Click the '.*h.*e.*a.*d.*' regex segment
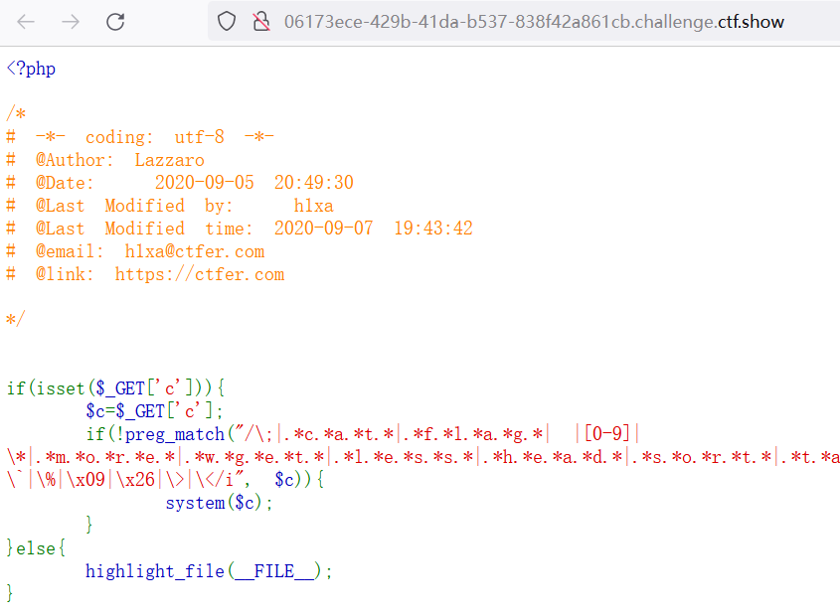Image resolution: width=840 pixels, height=616 pixels. point(553,457)
